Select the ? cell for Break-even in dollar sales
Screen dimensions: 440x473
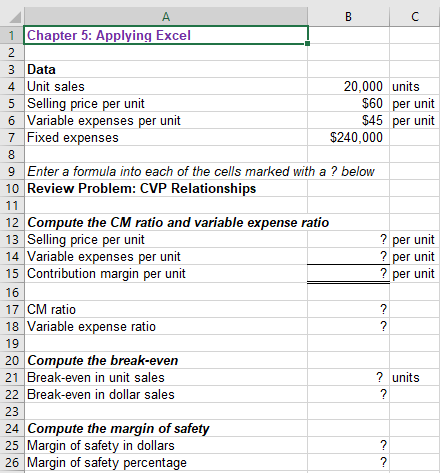coord(348,394)
